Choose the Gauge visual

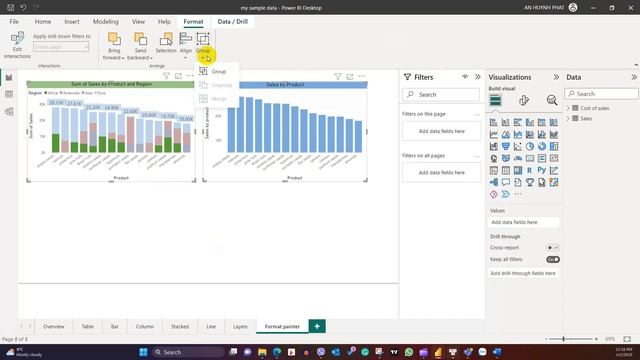pos(518,158)
